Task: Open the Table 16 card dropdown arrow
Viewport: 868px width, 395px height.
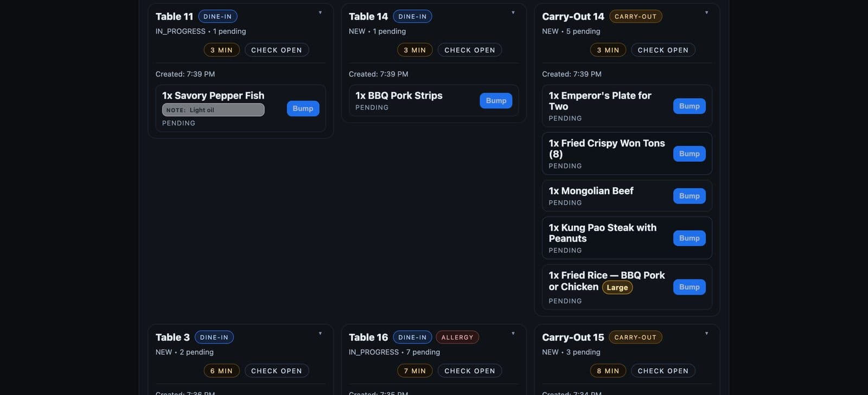Action: click(513, 333)
